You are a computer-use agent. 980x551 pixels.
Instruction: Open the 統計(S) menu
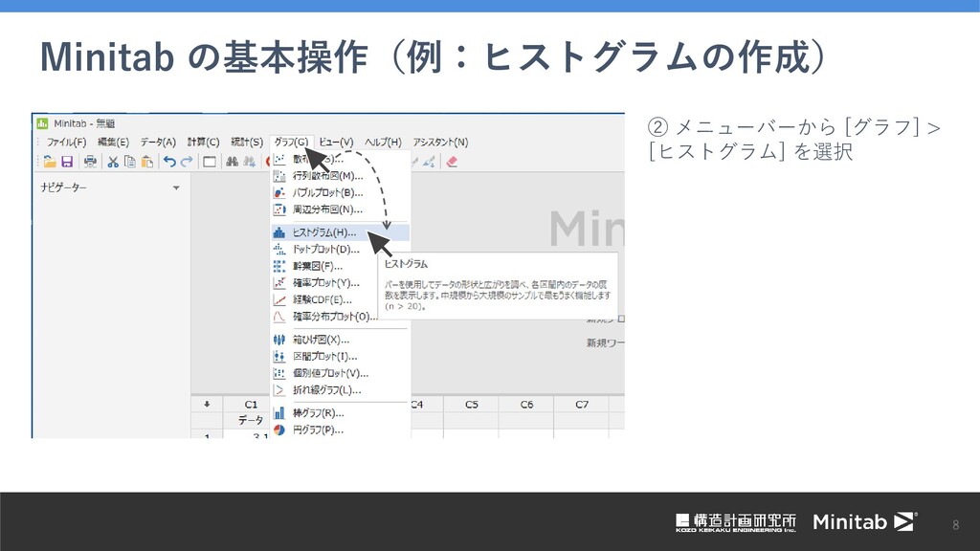pos(247,143)
